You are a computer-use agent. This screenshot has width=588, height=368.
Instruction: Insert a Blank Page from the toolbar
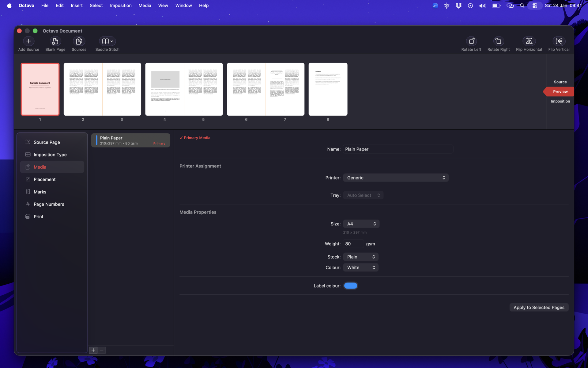[x=55, y=41]
